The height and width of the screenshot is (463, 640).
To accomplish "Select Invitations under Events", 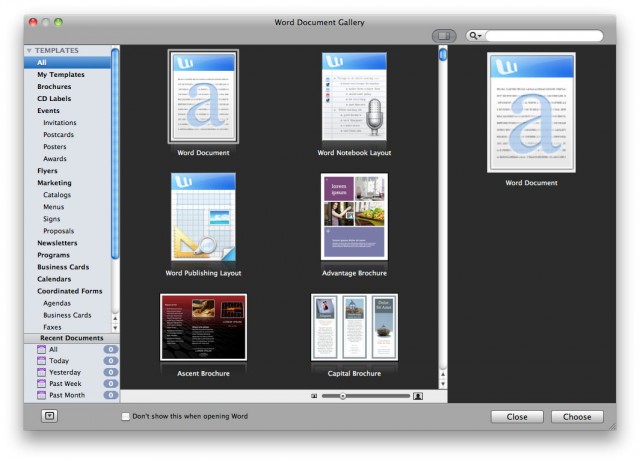I will pyautogui.click(x=60, y=122).
